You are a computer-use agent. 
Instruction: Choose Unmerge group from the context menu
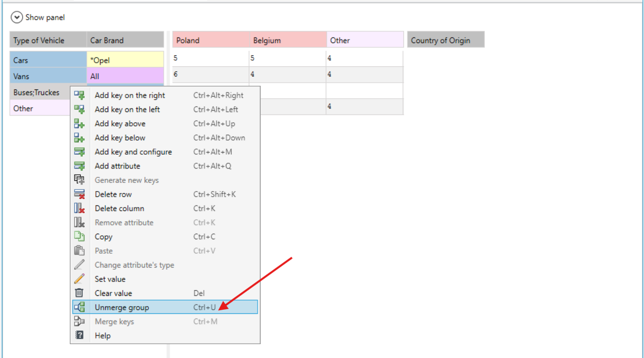165,307
